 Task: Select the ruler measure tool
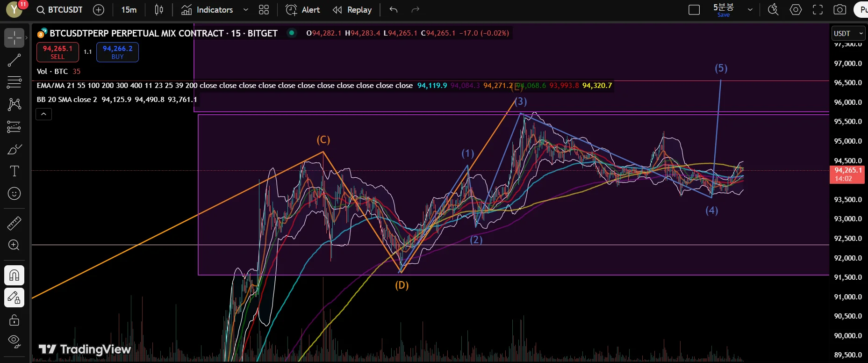(x=14, y=223)
